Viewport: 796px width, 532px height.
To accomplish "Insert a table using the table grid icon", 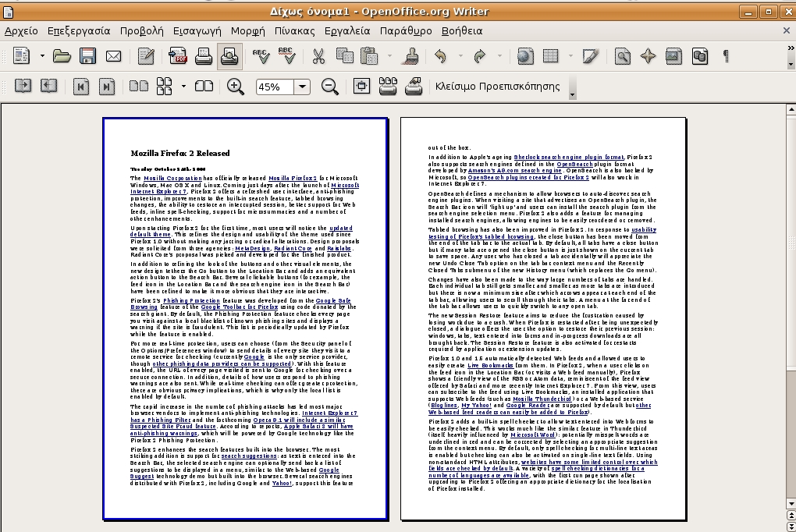I will click(x=551, y=56).
